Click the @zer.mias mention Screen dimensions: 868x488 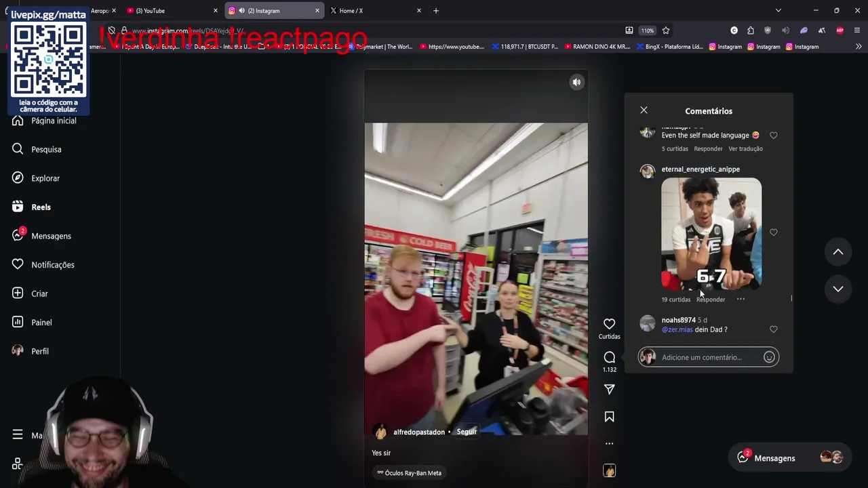[677, 329]
